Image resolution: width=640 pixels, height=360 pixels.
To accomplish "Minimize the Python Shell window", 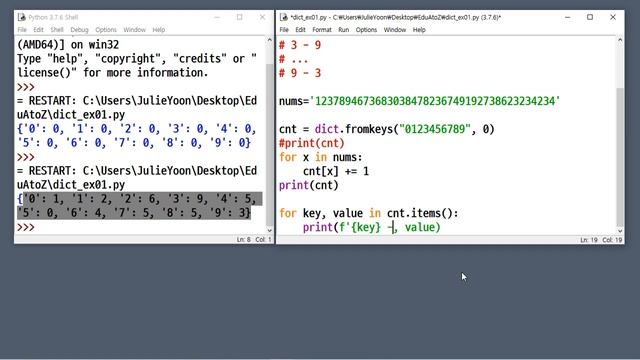I will (217, 17).
